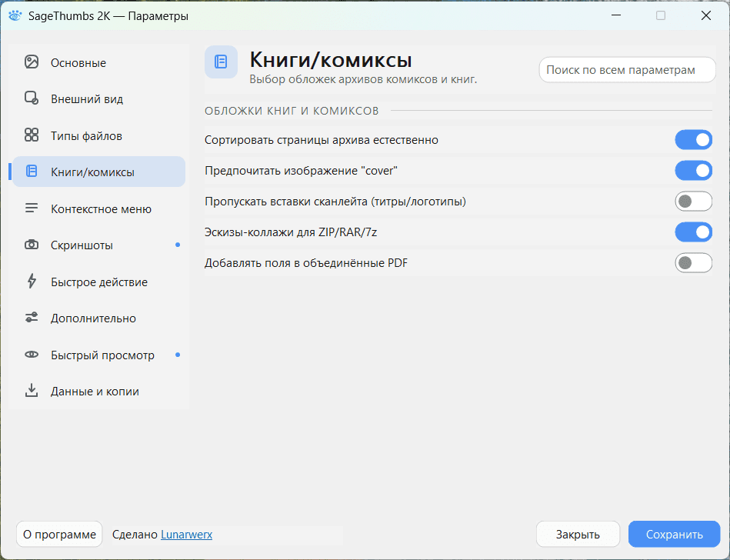Click the Книги/комиксы book icon in sidebar
Image resolution: width=730 pixels, height=560 pixels.
pos(32,172)
